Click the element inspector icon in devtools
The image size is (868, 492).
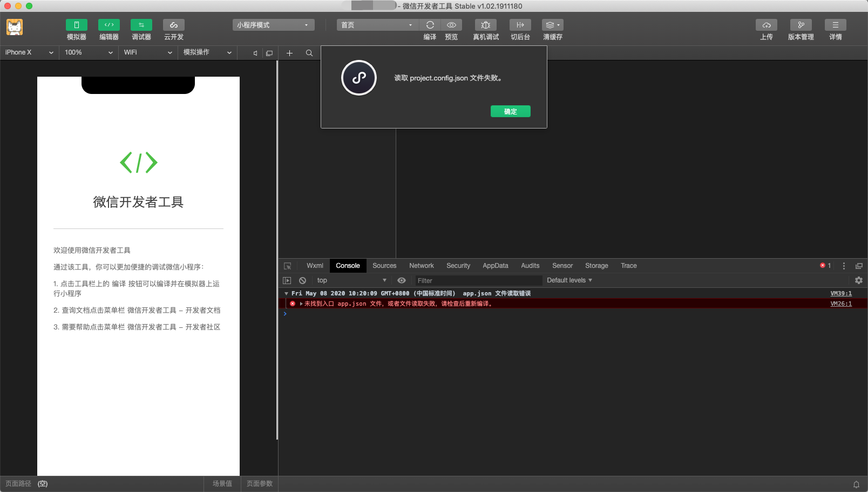(288, 266)
